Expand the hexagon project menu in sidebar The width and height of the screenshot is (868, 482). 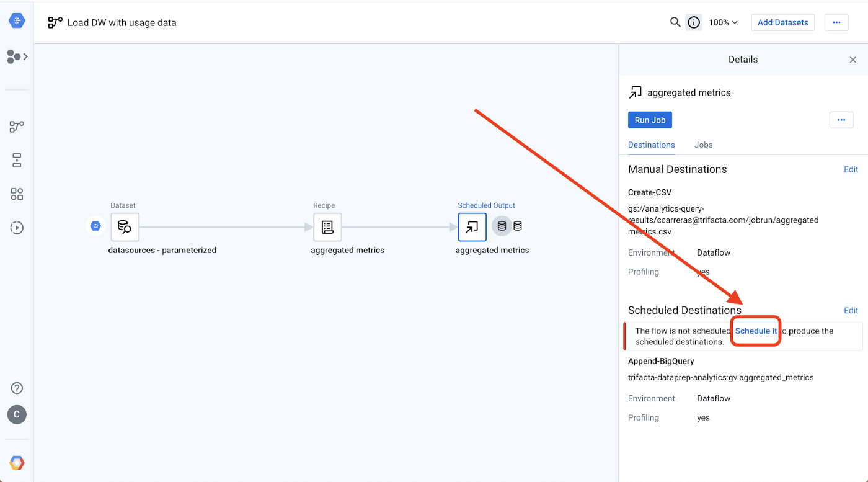point(17,56)
